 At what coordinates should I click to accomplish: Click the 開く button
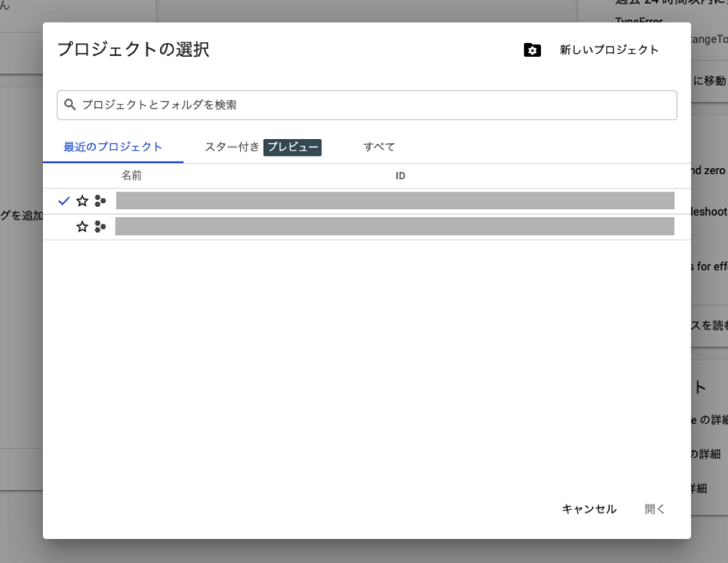click(x=653, y=509)
